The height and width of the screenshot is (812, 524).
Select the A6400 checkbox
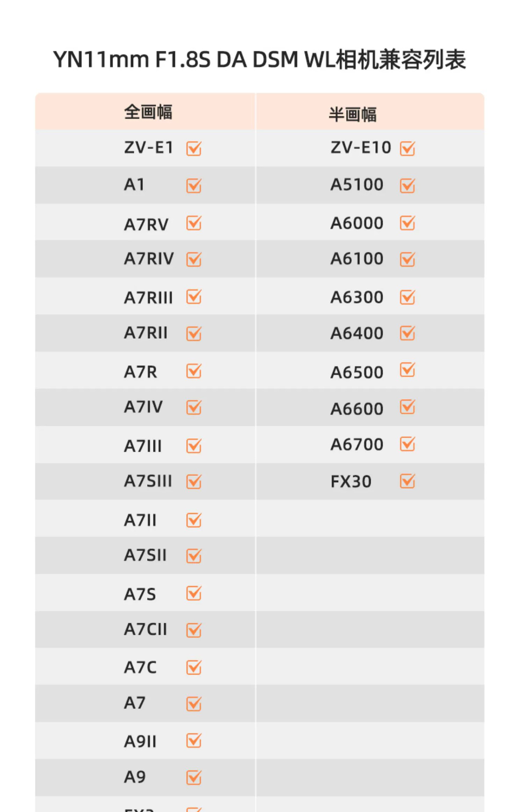[x=408, y=333]
